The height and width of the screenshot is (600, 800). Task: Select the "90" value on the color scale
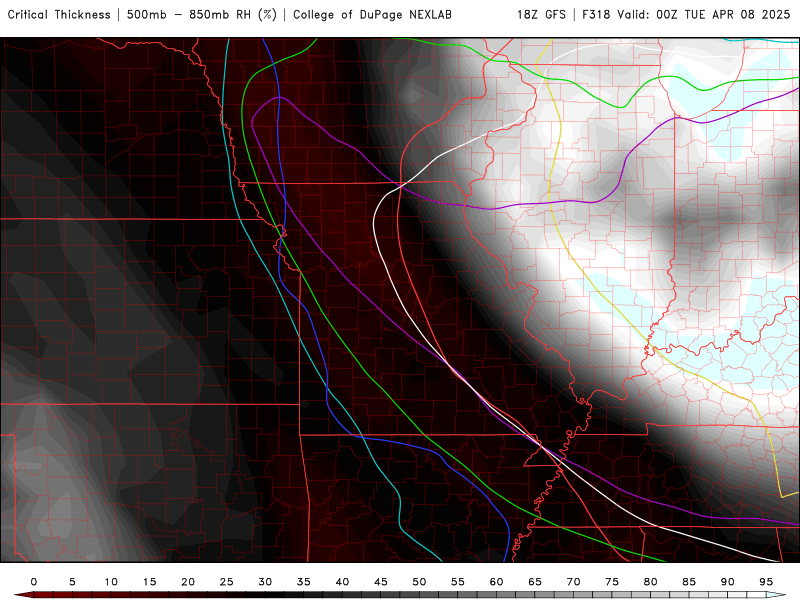(x=728, y=582)
